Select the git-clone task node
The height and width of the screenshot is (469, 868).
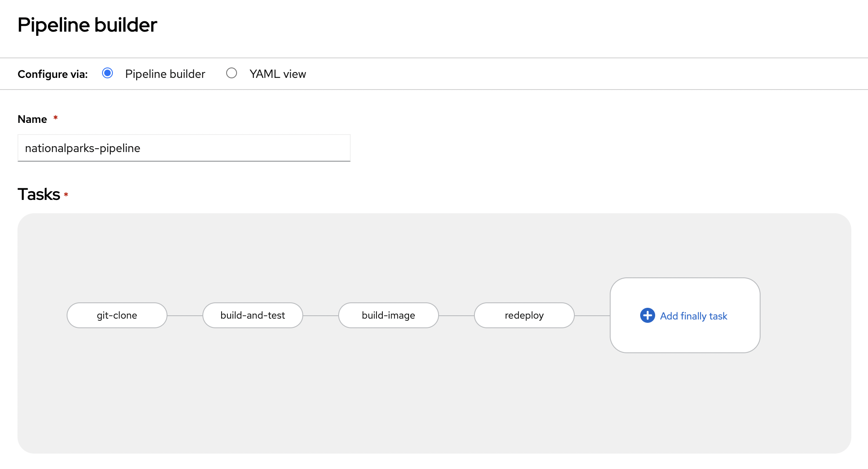coord(117,315)
